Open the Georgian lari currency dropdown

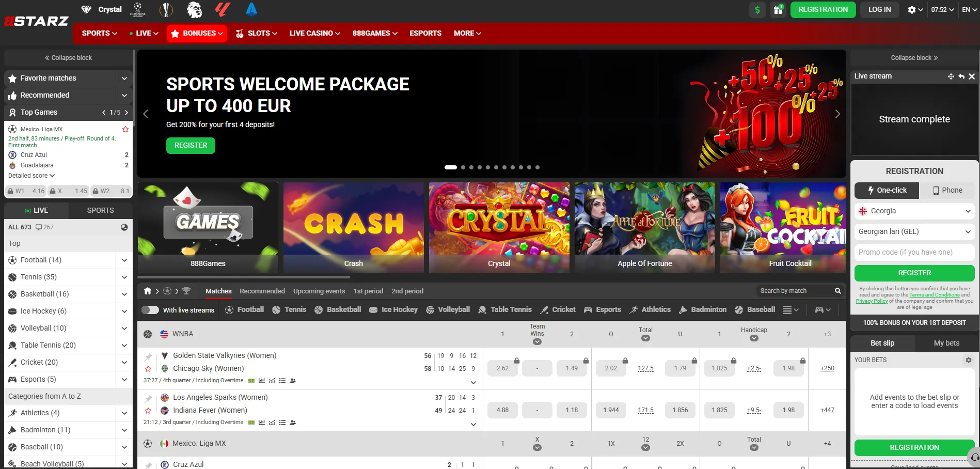914,231
